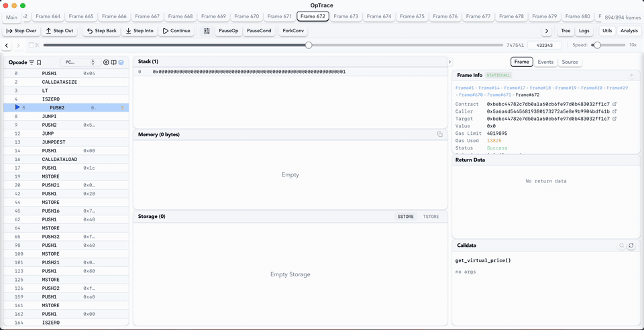644x330 pixels.
Task: Switch to the Events tab
Action: tap(545, 62)
